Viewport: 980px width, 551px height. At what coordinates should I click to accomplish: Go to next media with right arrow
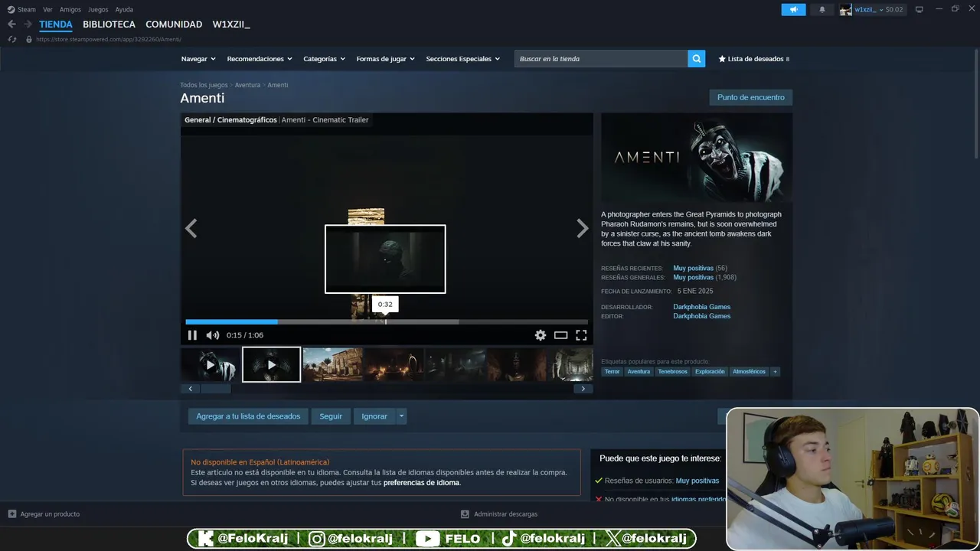(583, 228)
